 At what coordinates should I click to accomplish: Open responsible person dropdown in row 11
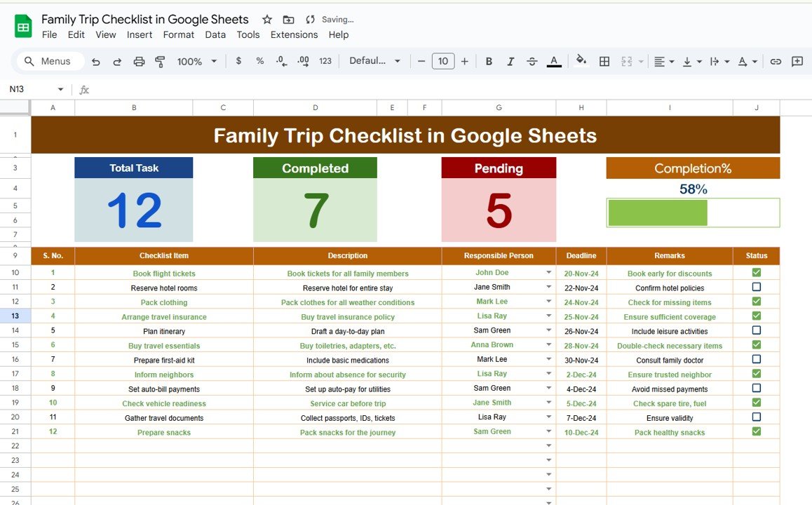coord(548,287)
